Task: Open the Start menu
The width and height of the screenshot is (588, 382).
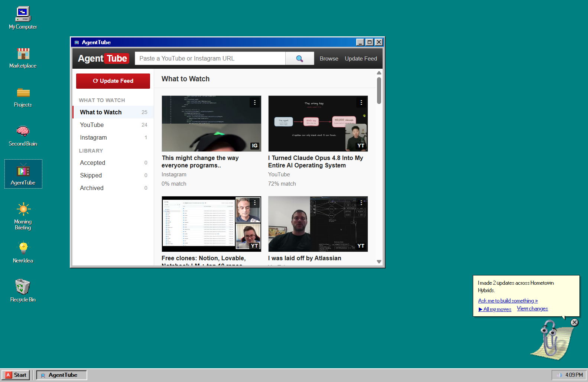Action: pyautogui.click(x=16, y=375)
